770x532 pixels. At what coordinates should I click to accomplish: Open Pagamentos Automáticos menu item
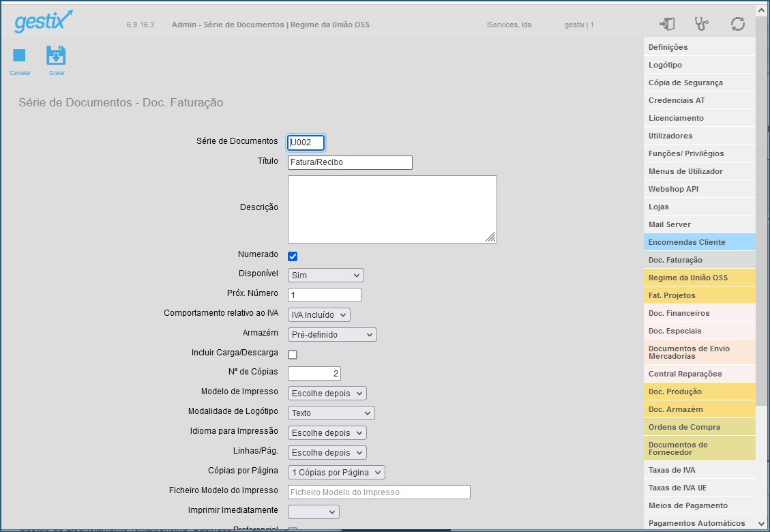(699, 523)
